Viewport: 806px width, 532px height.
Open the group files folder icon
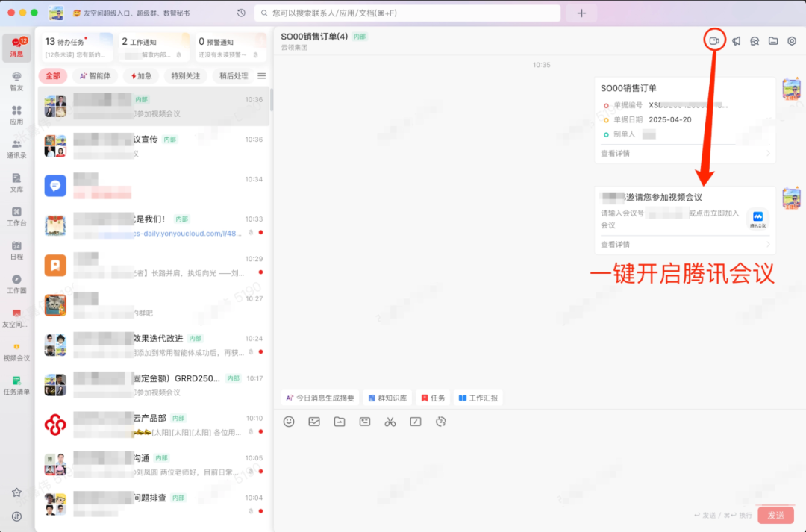[x=773, y=41]
